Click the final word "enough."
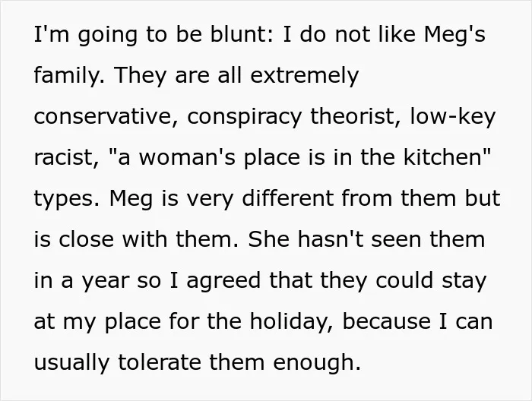 [317, 364]
